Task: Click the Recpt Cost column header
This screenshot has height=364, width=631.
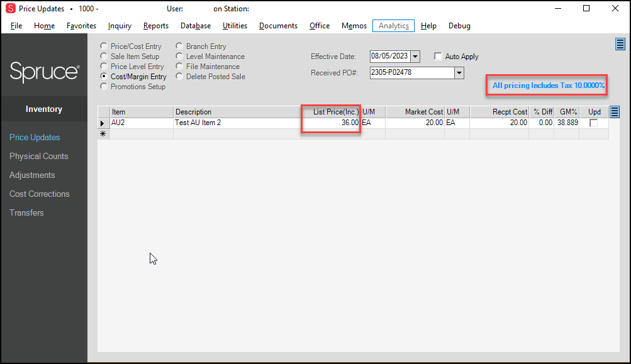Action: [500, 112]
